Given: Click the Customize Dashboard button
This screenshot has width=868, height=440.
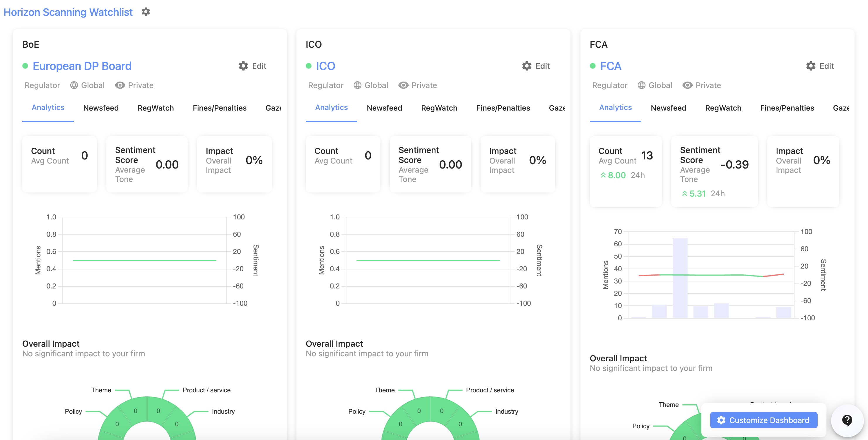Looking at the screenshot, I should [763, 420].
